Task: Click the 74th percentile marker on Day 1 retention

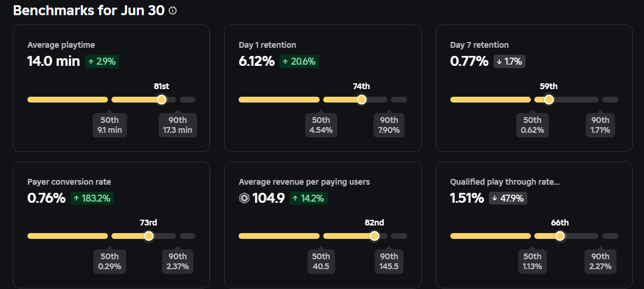Action: pyautogui.click(x=361, y=100)
